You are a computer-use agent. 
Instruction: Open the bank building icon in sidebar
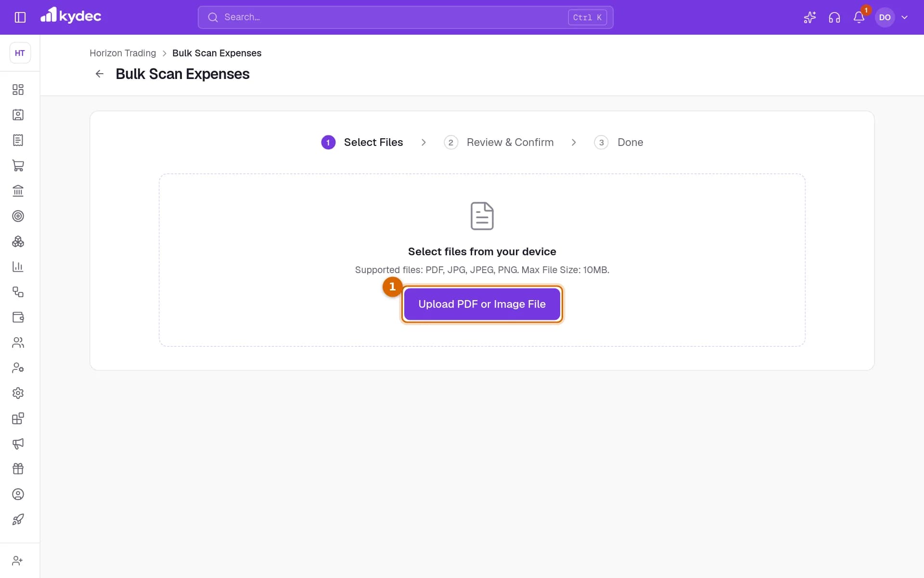pos(18,191)
